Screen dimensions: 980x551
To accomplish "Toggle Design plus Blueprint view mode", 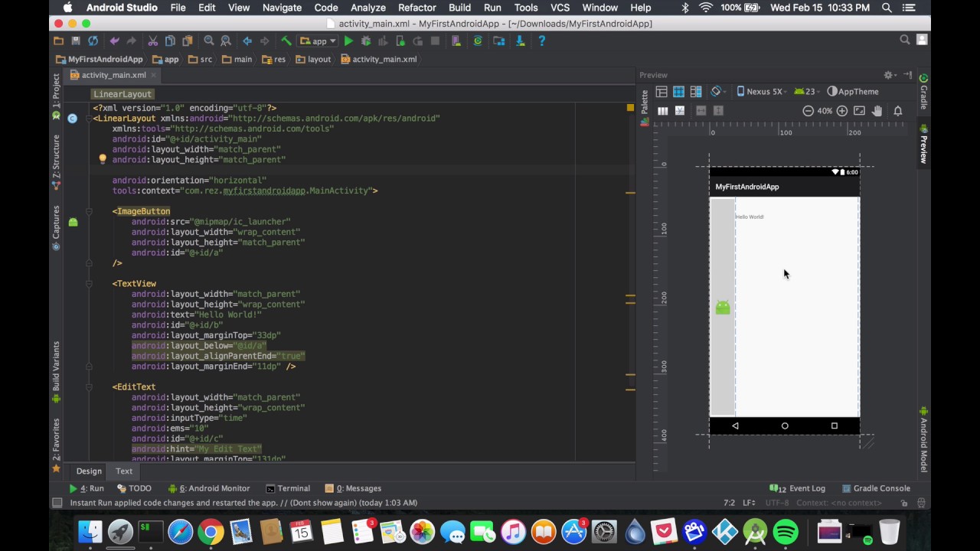I will click(x=696, y=92).
